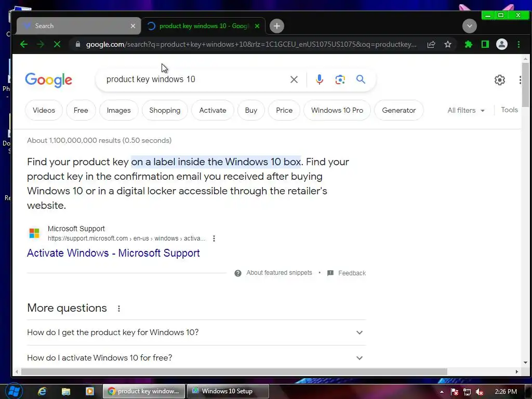Click the muted volume tray icon
Screen dimensions: 532x399
[480, 392]
